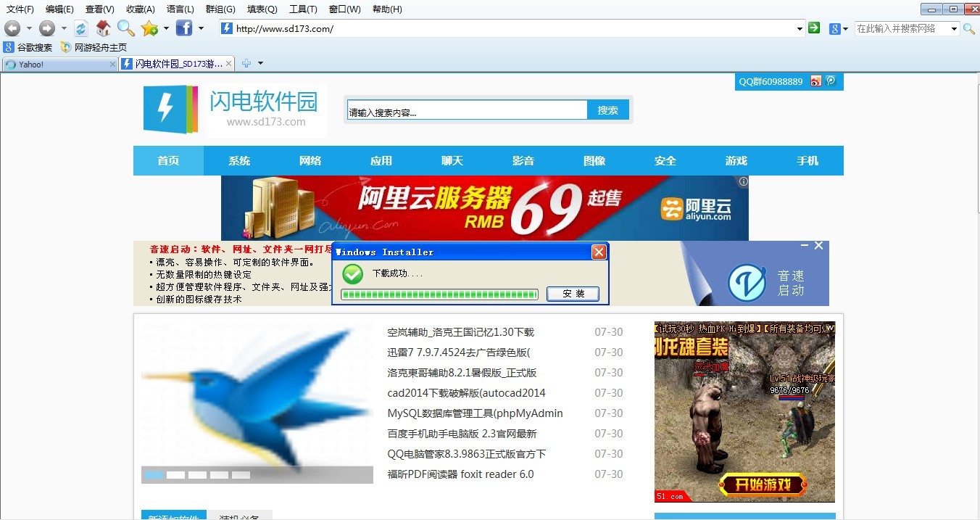Close the Yahoo! tab
This screenshot has height=520, width=980.
[112, 65]
